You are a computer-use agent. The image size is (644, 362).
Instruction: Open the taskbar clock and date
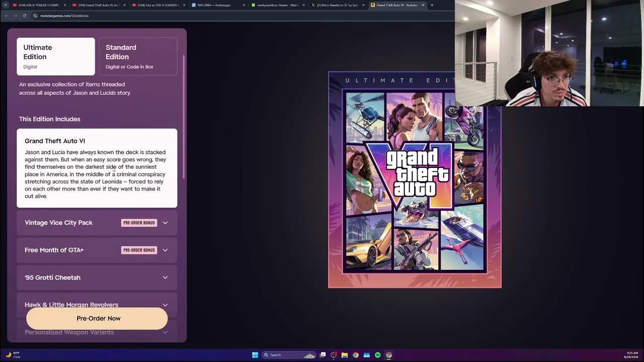631,355
